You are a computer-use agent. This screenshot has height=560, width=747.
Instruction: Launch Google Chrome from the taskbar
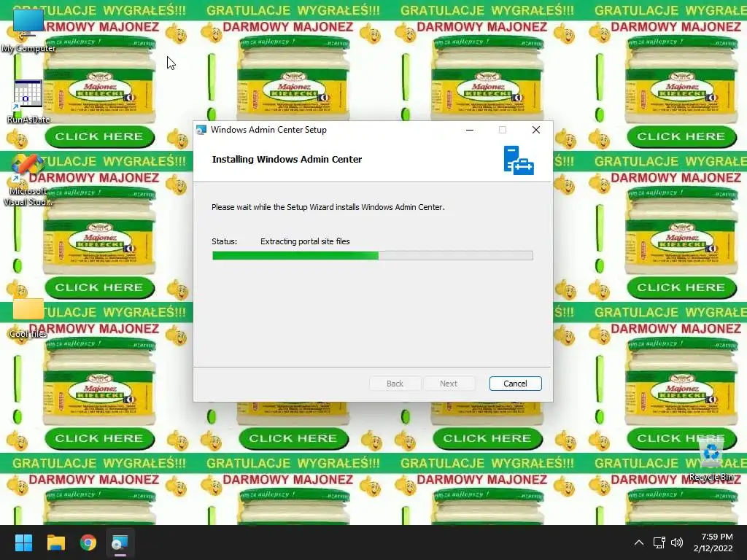pos(88,542)
